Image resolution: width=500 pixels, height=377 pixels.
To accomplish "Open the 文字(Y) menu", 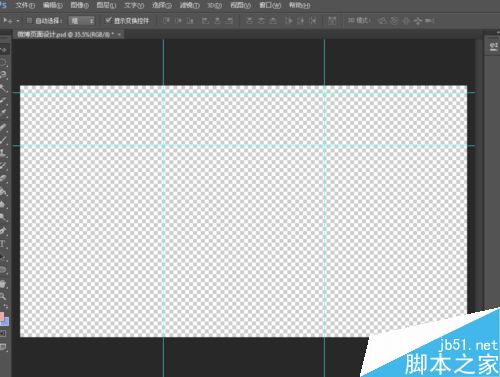I will (134, 5).
